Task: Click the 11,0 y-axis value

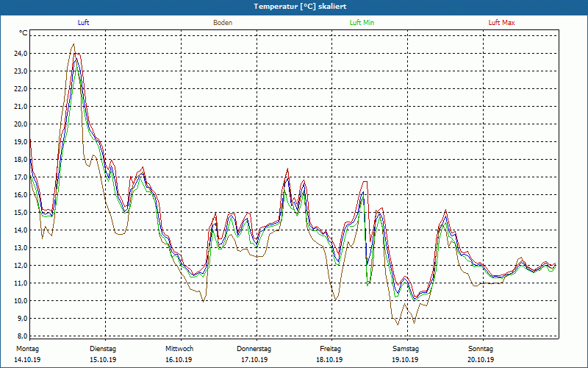Action: (21, 283)
